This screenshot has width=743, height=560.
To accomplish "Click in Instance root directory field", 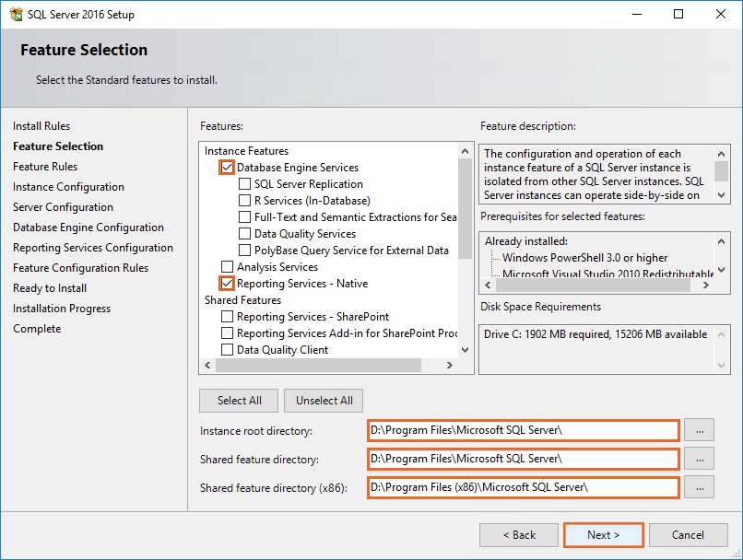I will 523,430.
